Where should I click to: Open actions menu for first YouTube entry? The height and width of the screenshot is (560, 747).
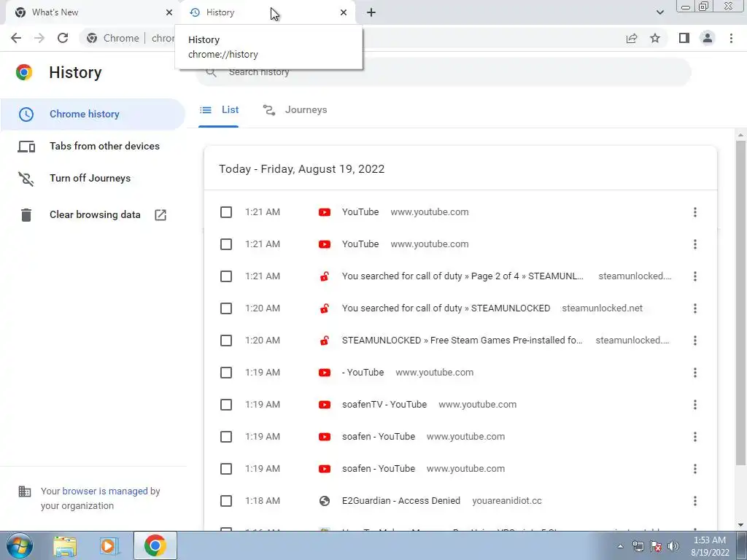[695, 212]
